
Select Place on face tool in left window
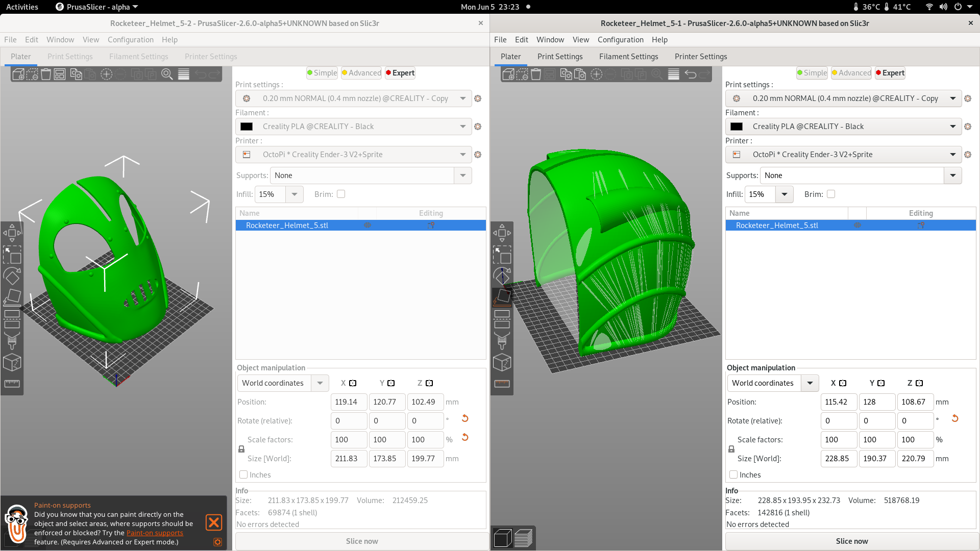click(x=12, y=297)
